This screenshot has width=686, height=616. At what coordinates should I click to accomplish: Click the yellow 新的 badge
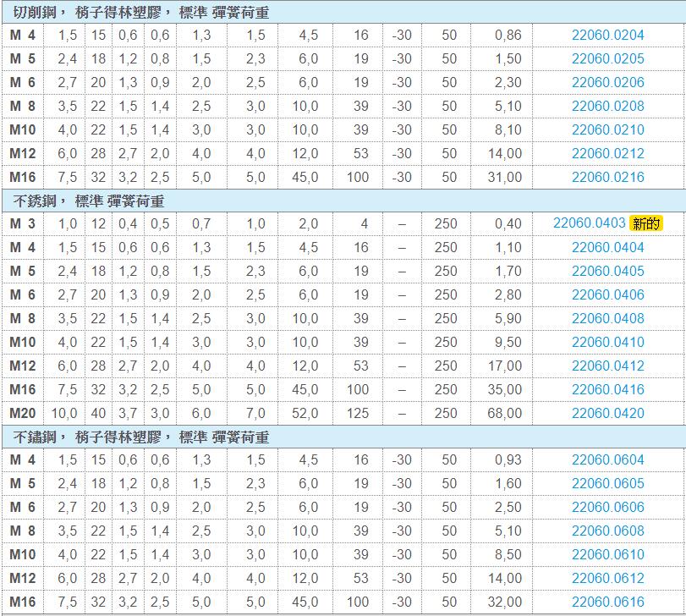[646, 223]
